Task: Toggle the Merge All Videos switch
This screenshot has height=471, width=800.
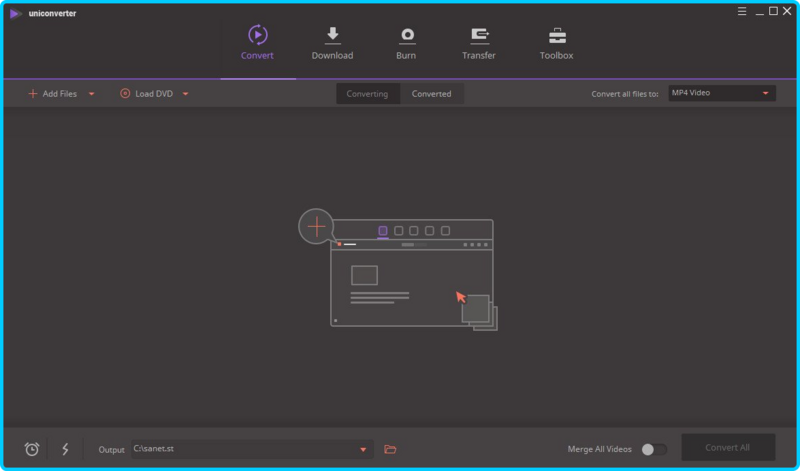Action: [x=654, y=449]
